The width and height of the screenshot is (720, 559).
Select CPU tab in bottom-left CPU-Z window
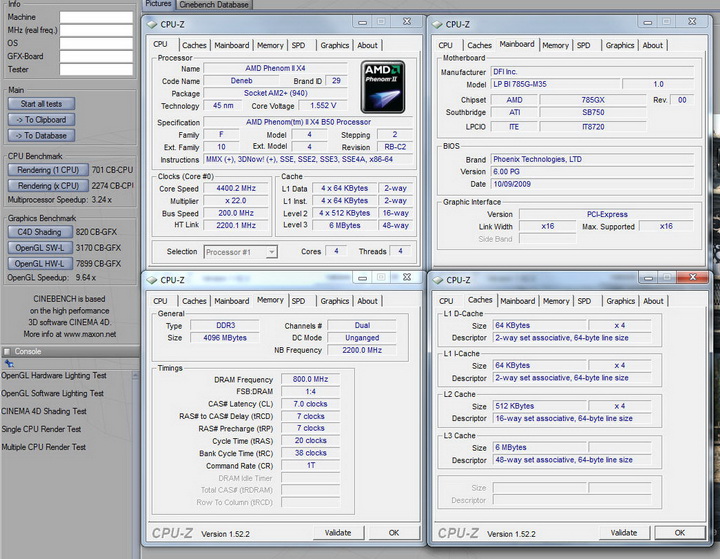160,301
